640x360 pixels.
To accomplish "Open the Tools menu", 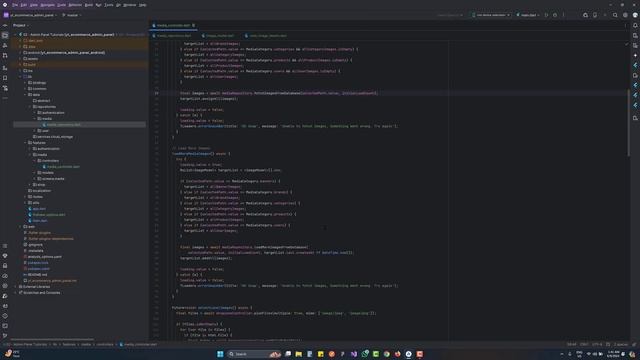I will pos(109,5).
